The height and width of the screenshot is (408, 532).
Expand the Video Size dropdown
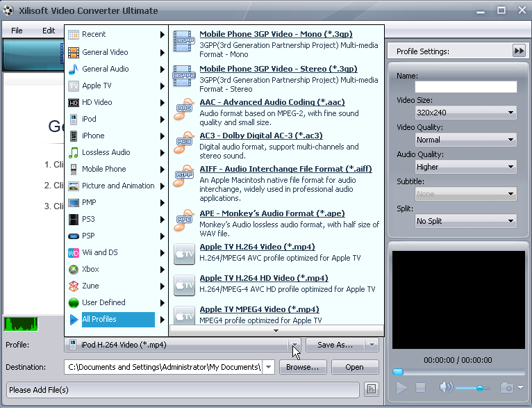click(x=510, y=113)
